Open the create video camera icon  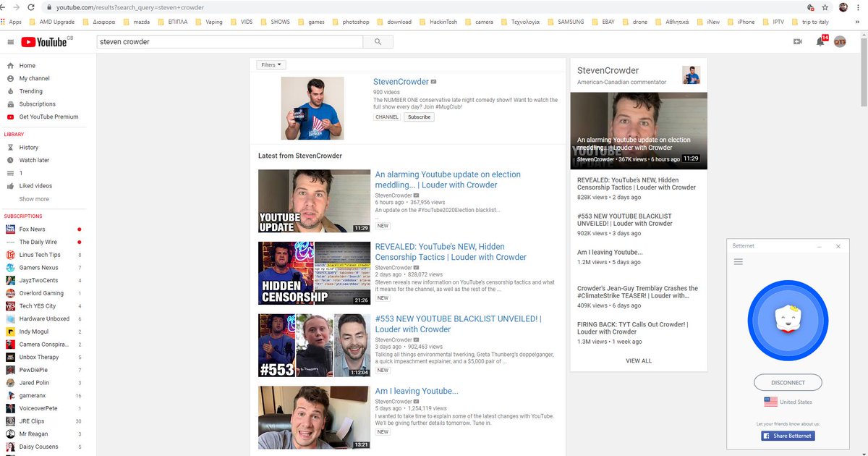(x=798, y=42)
